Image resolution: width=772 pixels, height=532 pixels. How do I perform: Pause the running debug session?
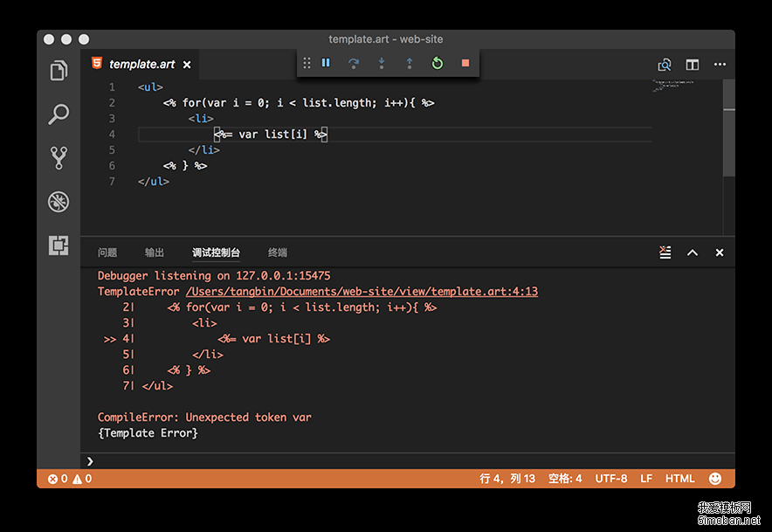point(326,63)
